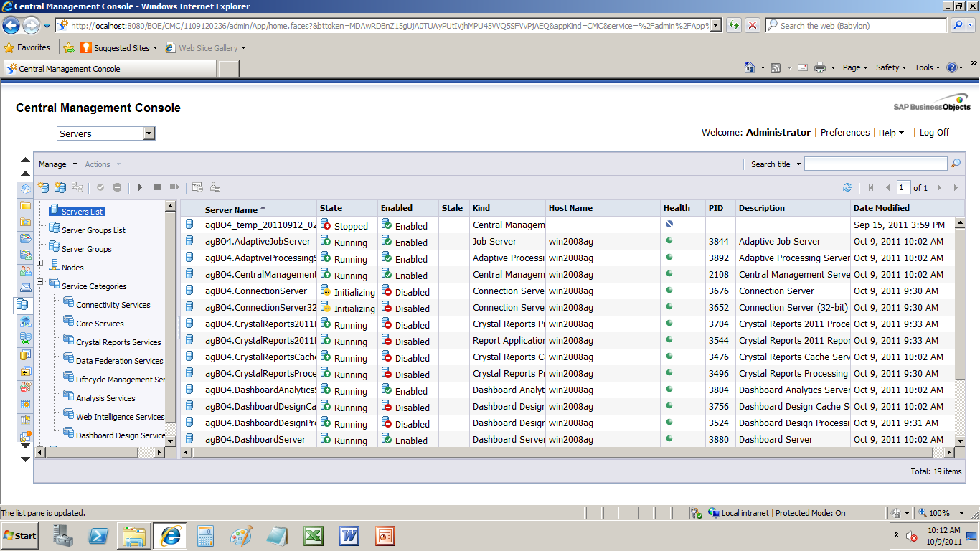Click the IE Home toolbar icon
Viewport: 980px width, 551px height.
750,67
